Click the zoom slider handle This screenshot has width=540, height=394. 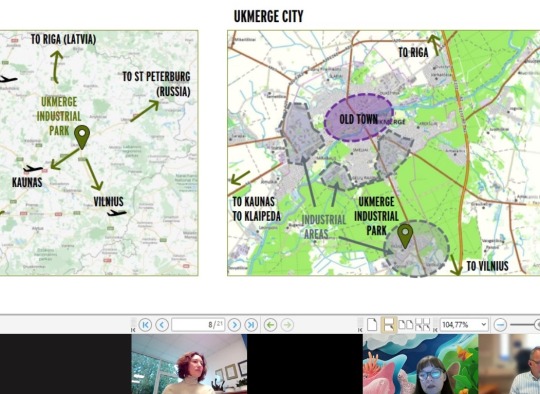point(537,324)
